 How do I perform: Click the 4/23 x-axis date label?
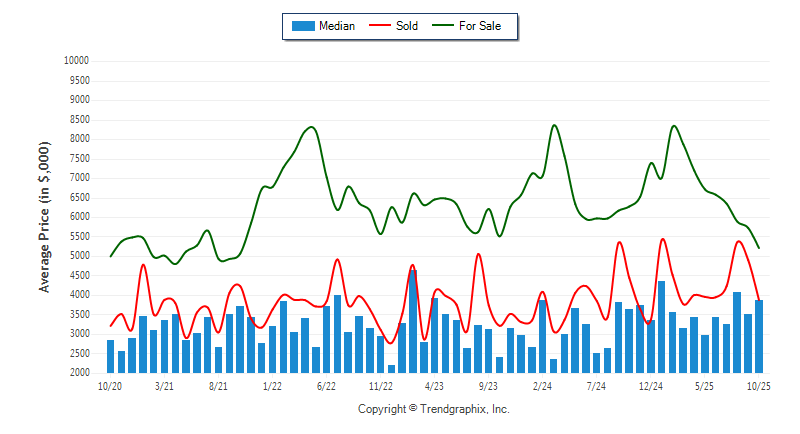(434, 385)
